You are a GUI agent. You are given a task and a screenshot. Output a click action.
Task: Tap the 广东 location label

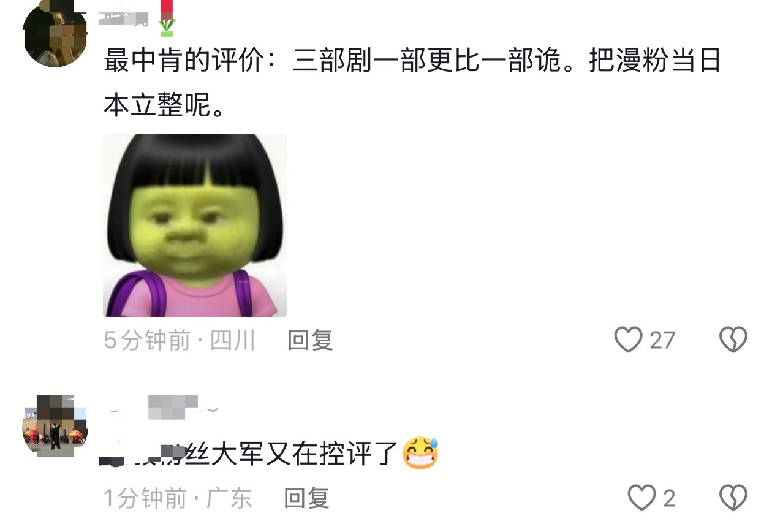[229, 498]
